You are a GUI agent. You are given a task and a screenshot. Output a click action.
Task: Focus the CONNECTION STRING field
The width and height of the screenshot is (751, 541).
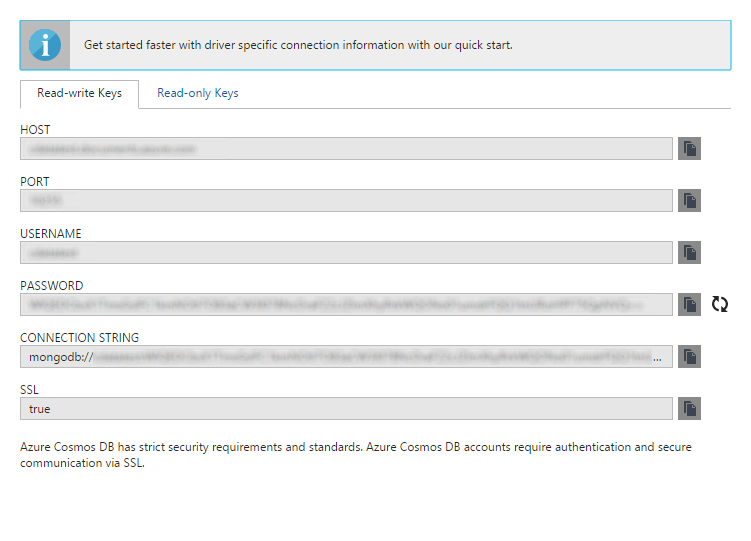click(346, 356)
